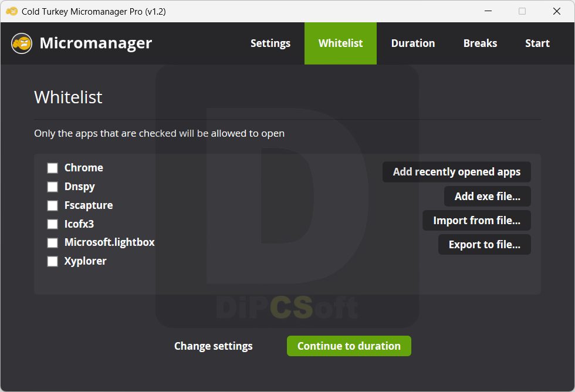Viewport: 575px width, 392px height.
Task: Click the Icofx3 app name
Action: click(x=79, y=224)
